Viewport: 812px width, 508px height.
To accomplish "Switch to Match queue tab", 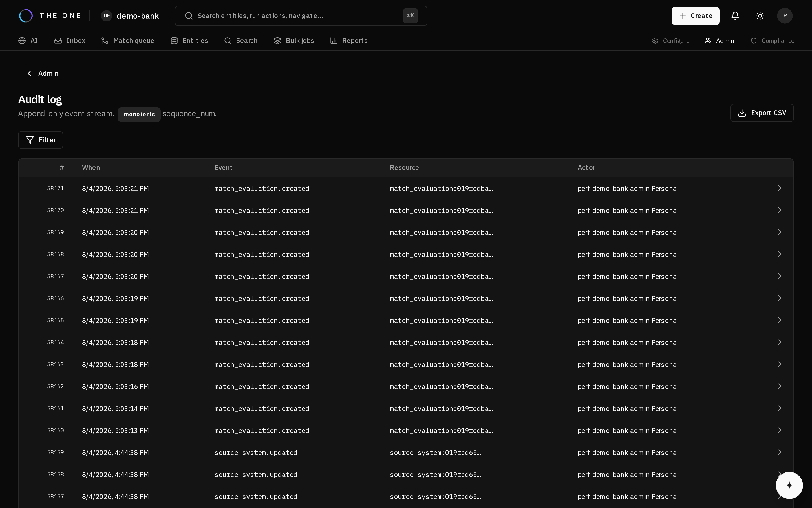I will (x=128, y=41).
